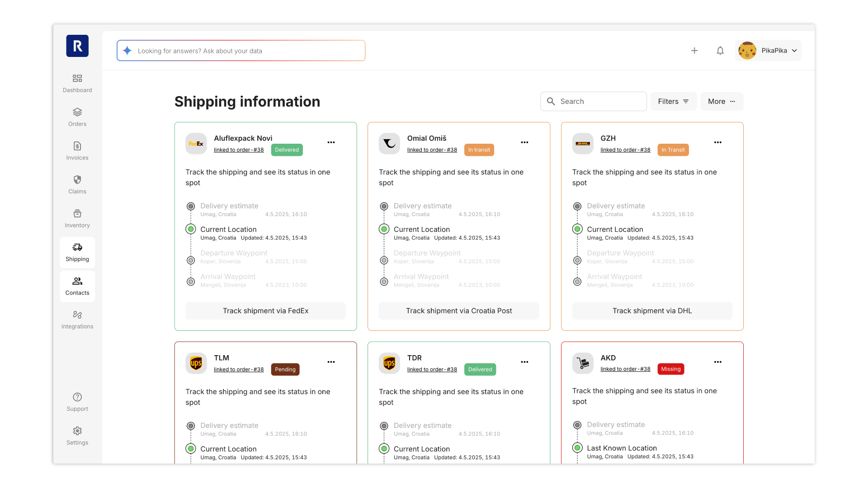Screen dimensions: 868x488
Task: Open Omial Omiš card options menu
Action: (x=524, y=142)
